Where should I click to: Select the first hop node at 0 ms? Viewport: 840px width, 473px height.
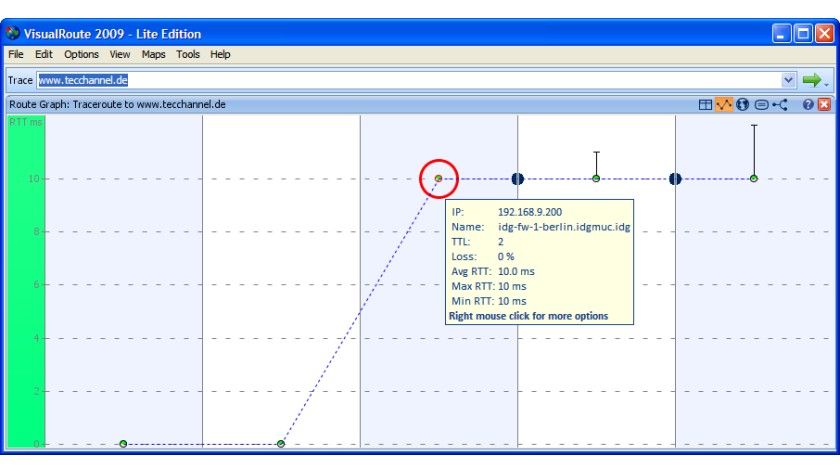[123, 444]
